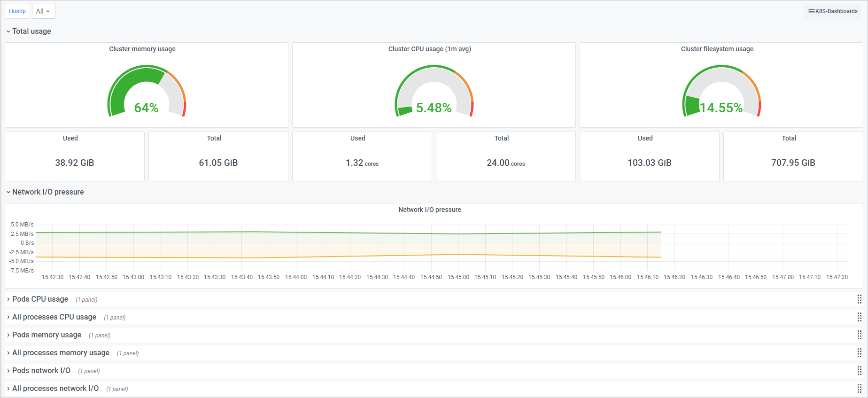Click the 0 B/s y-axis label
Screen dimensions: 868x398
pyautogui.click(x=27, y=243)
